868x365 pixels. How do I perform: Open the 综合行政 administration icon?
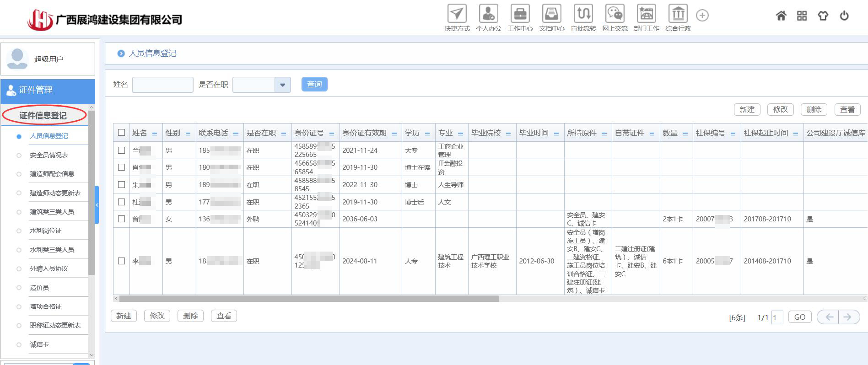(678, 14)
